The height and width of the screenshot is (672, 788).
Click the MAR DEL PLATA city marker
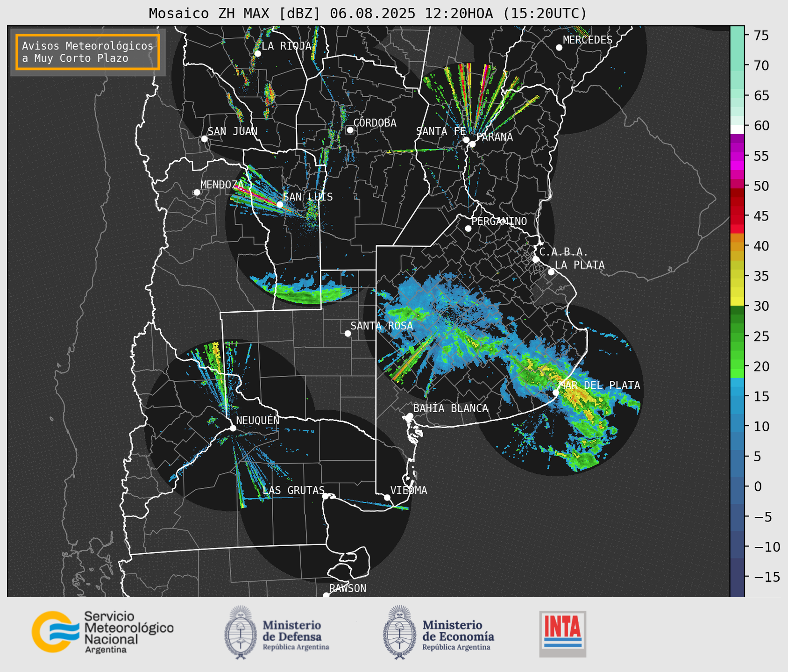(555, 393)
